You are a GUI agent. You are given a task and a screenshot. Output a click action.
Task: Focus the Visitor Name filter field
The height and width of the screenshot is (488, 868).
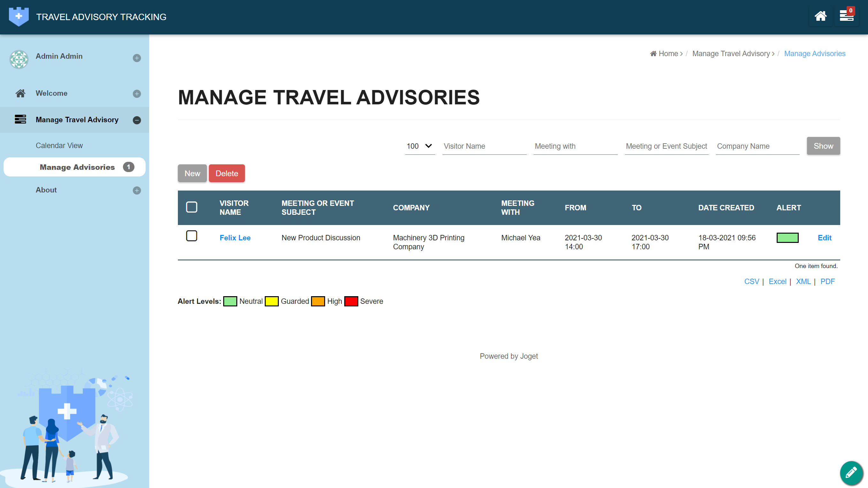[484, 146]
